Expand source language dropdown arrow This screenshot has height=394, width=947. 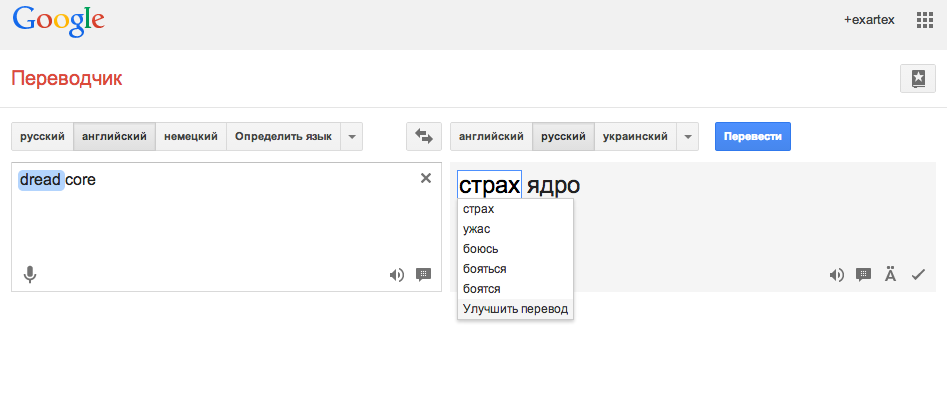point(352,137)
